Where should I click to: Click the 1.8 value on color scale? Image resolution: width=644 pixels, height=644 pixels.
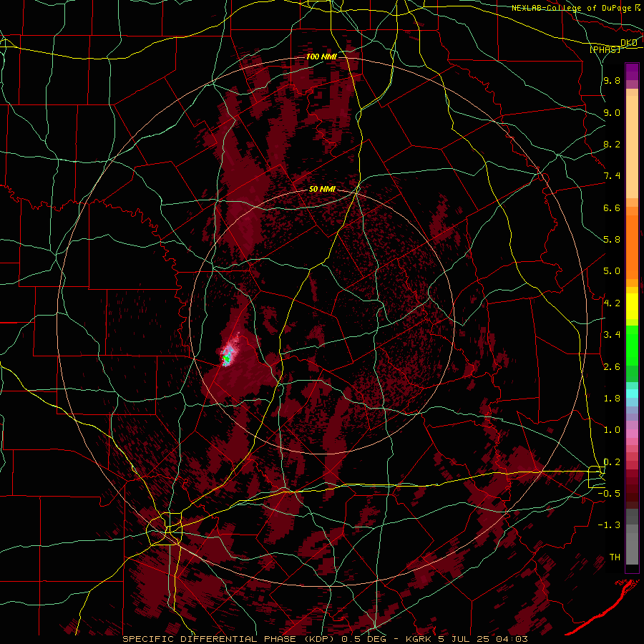[x=612, y=399]
